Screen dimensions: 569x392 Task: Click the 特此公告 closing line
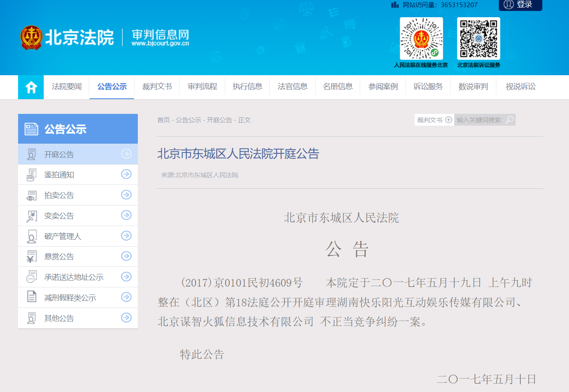tap(202, 355)
